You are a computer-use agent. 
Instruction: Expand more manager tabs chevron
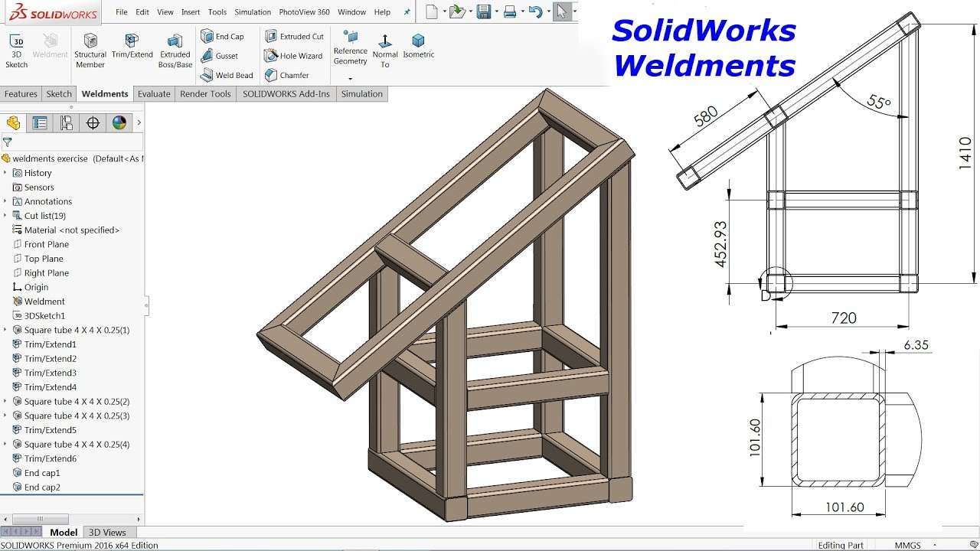click(139, 122)
